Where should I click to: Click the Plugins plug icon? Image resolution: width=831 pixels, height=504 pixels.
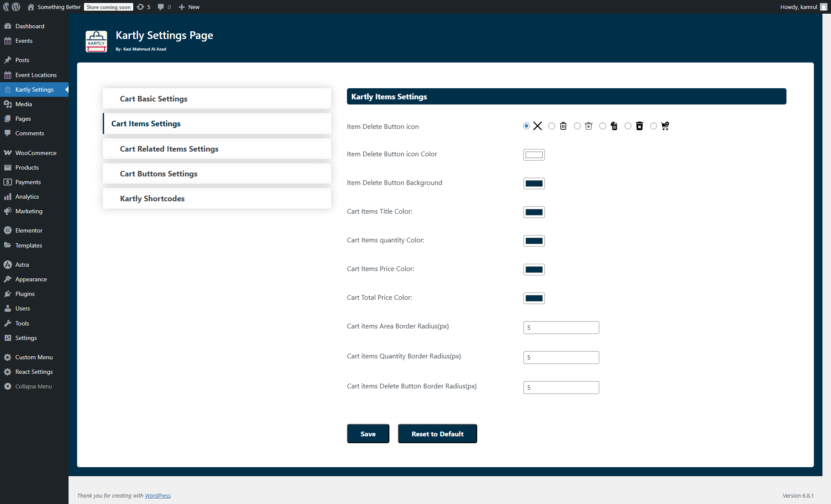[x=8, y=294]
